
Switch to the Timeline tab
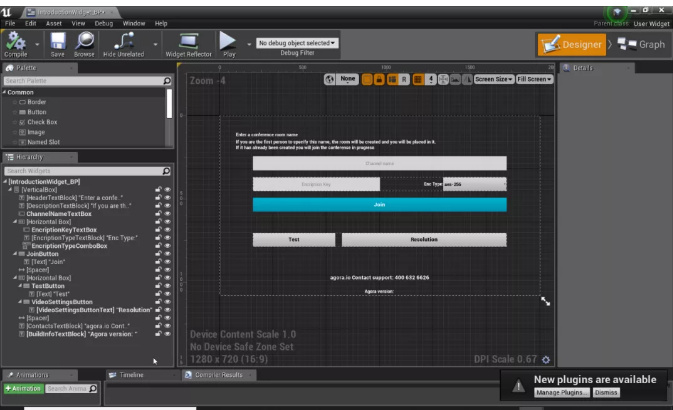point(131,375)
